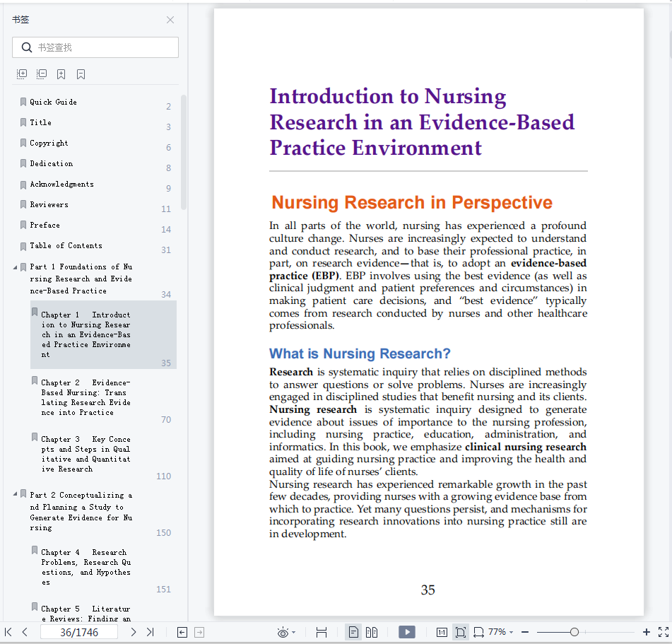Image resolution: width=672 pixels, height=644 pixels.
Task: Click the fit width icon
Action: click(x=478, y=632)
